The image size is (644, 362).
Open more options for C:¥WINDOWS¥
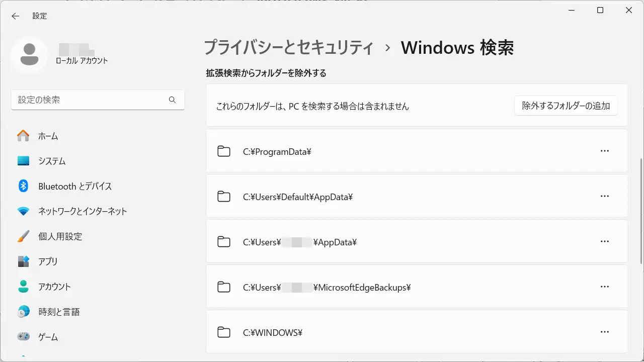pos(605,332)
